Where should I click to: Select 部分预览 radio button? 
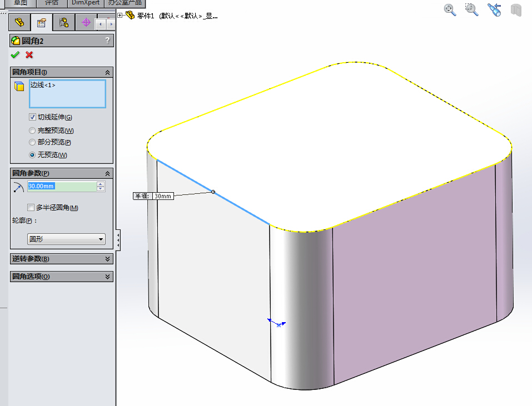pos(32,142)
